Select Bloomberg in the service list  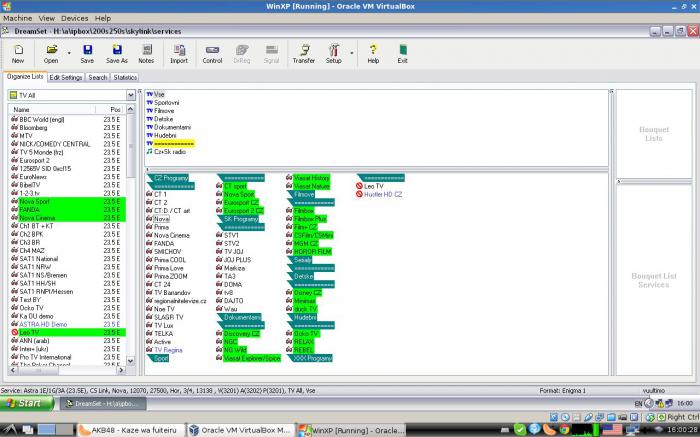67,128
